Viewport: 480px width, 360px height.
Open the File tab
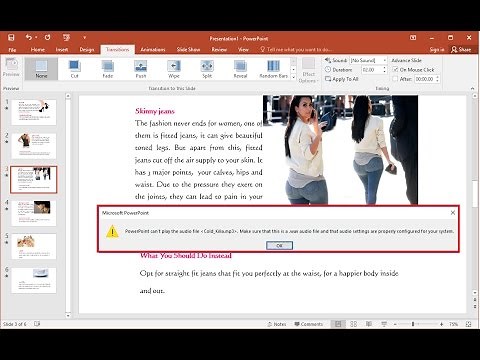12,50
